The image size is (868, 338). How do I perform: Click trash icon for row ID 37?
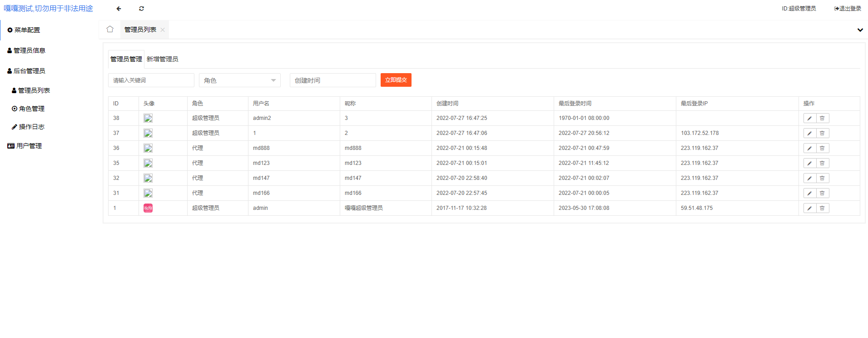[x=822, y=134]
